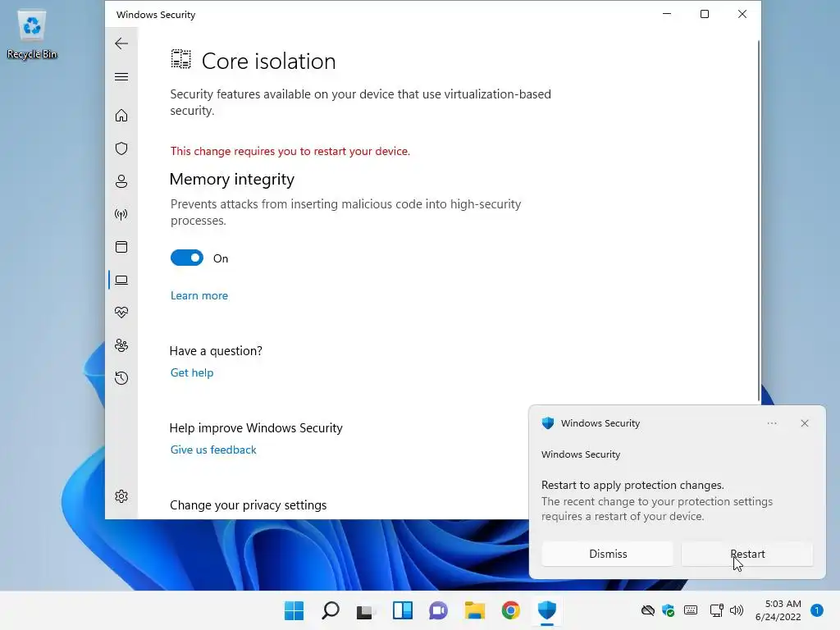Open notification options ellipsis
Viewport: 840px width, 630px height.
coord(772,423)
